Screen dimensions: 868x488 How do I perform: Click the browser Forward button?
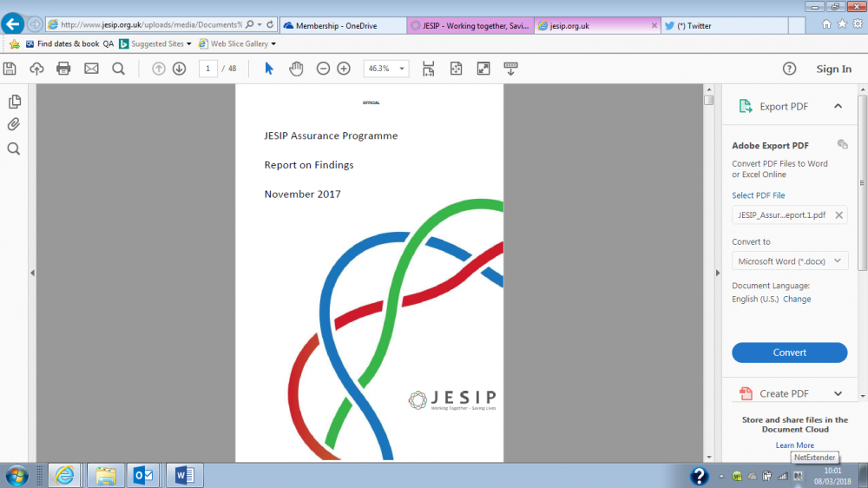pos(35,24)
